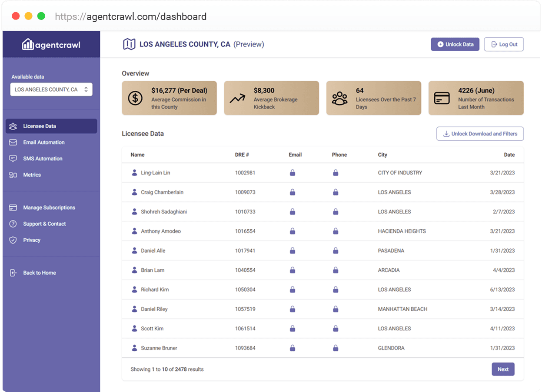Viewport: 542px width, 392px height.
Task: Click the dollar sign average commission icon
Action: click(x=135, y=98)
